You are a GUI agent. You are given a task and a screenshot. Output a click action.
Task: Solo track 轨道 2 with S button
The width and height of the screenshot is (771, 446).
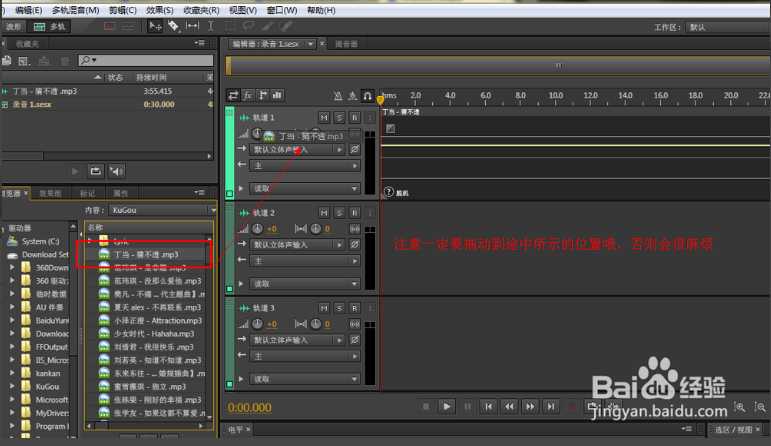[339, 212]
